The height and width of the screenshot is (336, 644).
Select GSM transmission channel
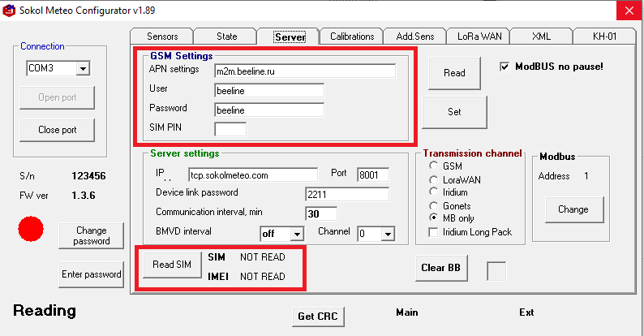[x=433, y=166]
